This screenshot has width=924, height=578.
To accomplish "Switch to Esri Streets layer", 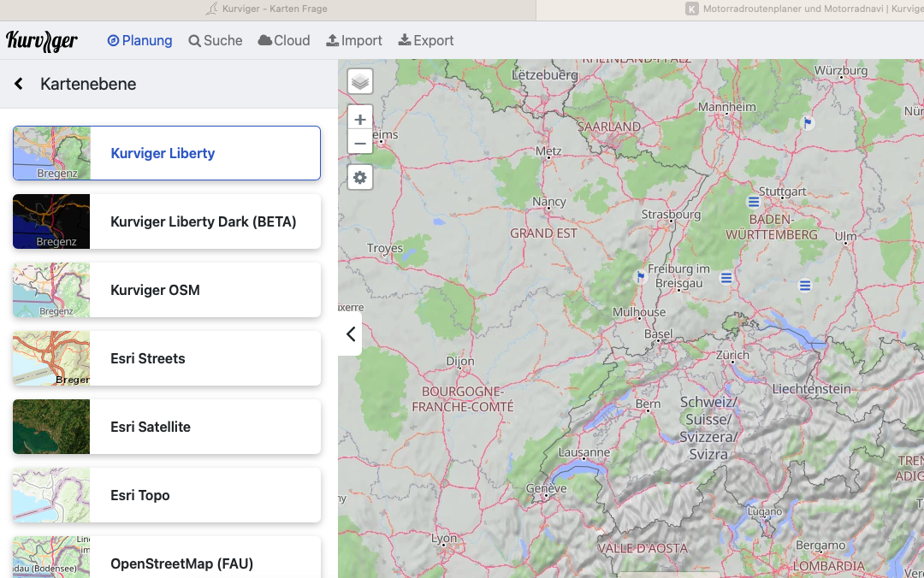I will click(167, 358).
